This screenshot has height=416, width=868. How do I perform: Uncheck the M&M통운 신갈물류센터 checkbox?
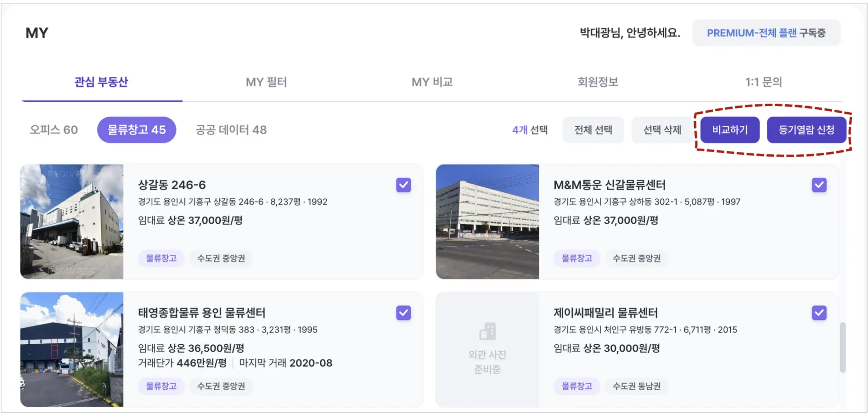coord(819,185)
